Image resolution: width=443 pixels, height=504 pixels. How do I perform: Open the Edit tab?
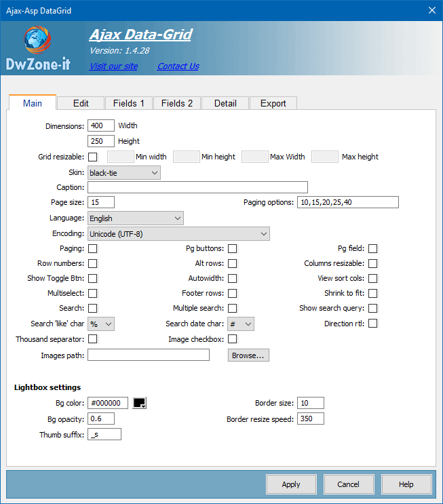81,103
